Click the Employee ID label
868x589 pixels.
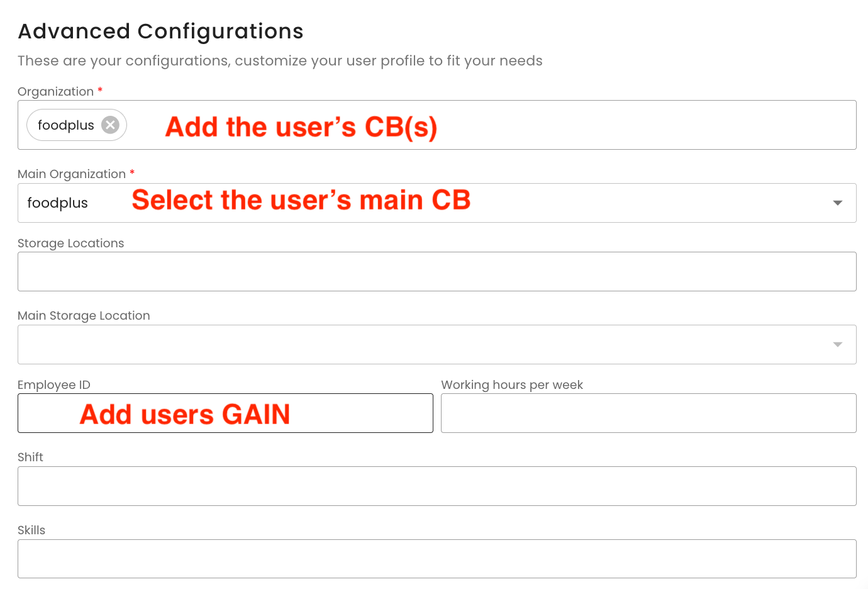(x=54, y=385)
